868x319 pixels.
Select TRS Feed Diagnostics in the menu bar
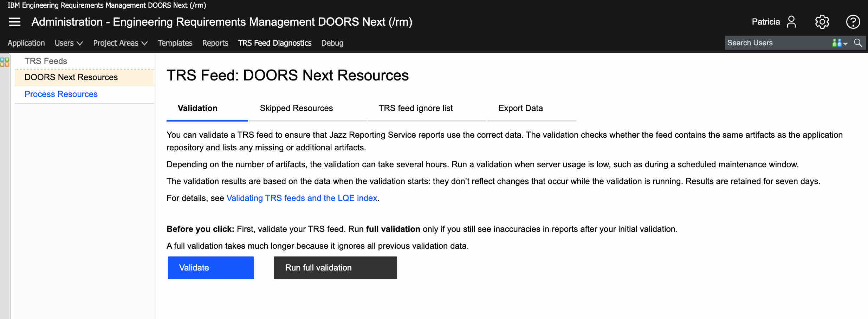pos(275,43)
